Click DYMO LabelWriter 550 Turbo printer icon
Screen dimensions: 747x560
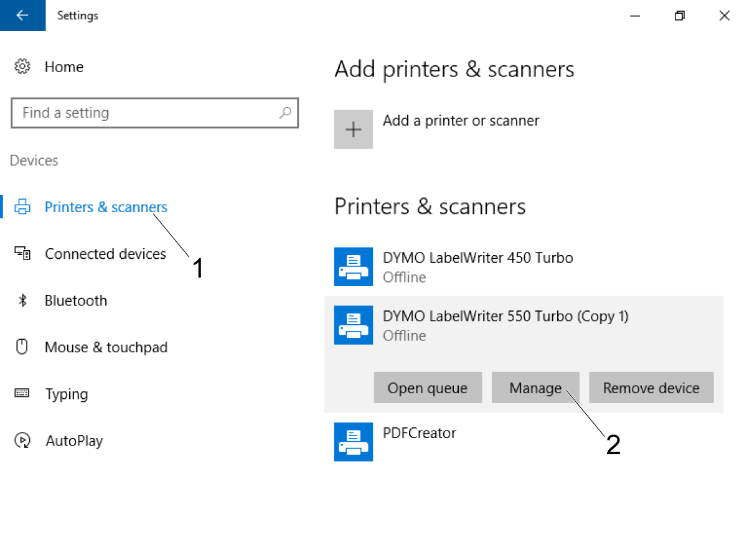coord(354,325)
